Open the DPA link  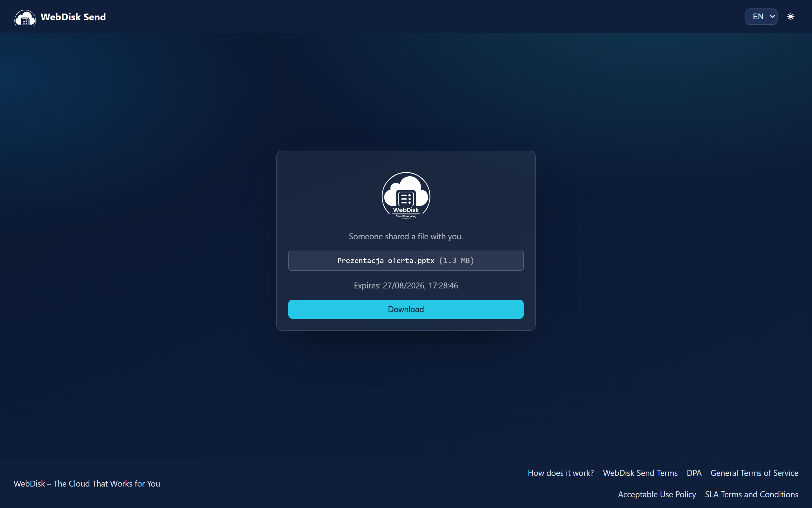(x=694, y=473)
